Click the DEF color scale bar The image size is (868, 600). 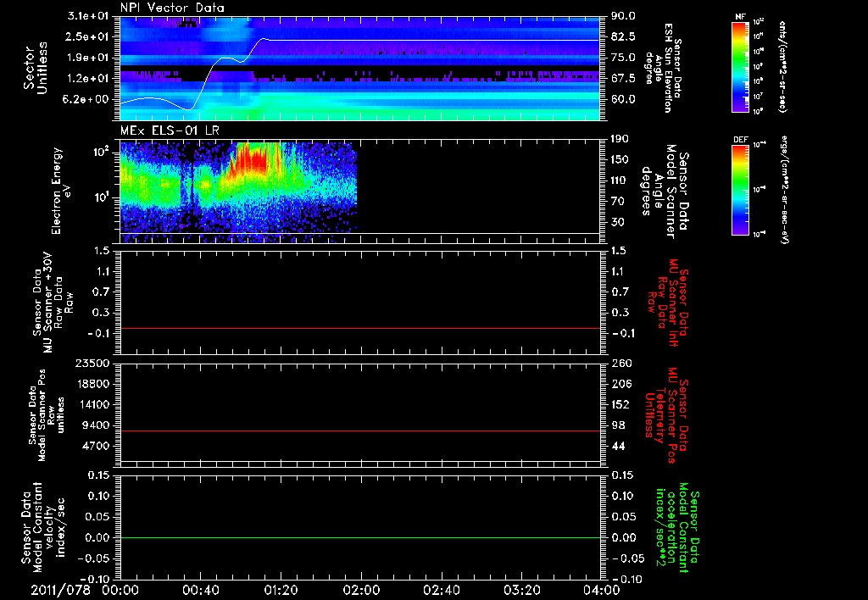(x=741, y=190)
